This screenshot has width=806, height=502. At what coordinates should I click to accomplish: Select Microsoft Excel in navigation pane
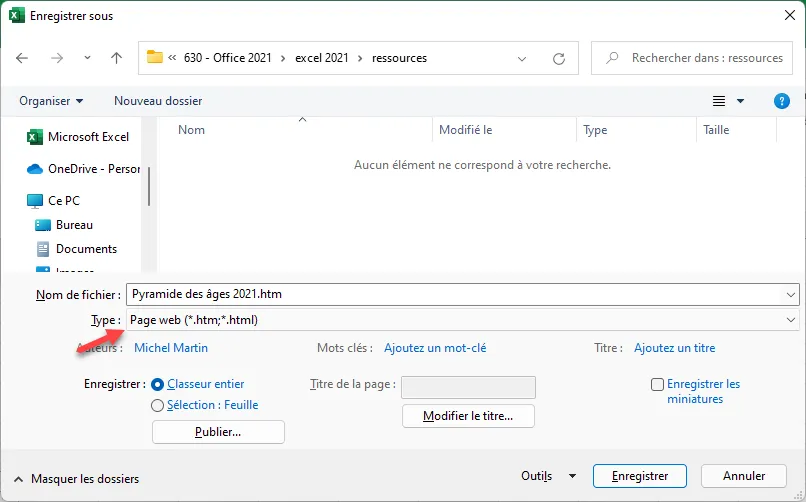coord(88,137)
